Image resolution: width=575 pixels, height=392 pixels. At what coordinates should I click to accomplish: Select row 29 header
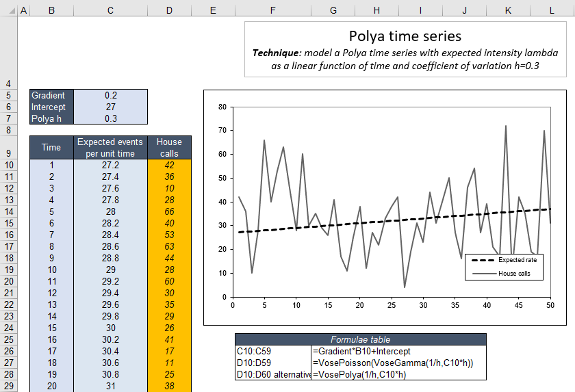pos(8,386)
